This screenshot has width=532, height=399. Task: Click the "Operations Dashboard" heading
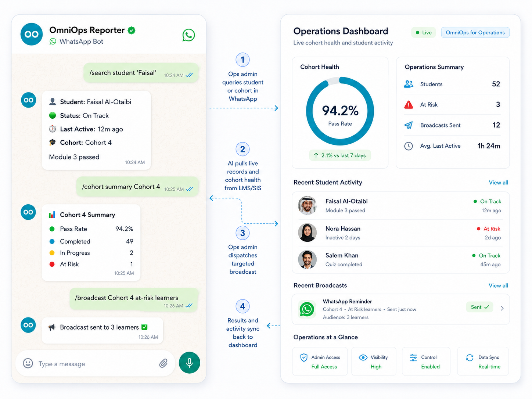click(341, 31)
